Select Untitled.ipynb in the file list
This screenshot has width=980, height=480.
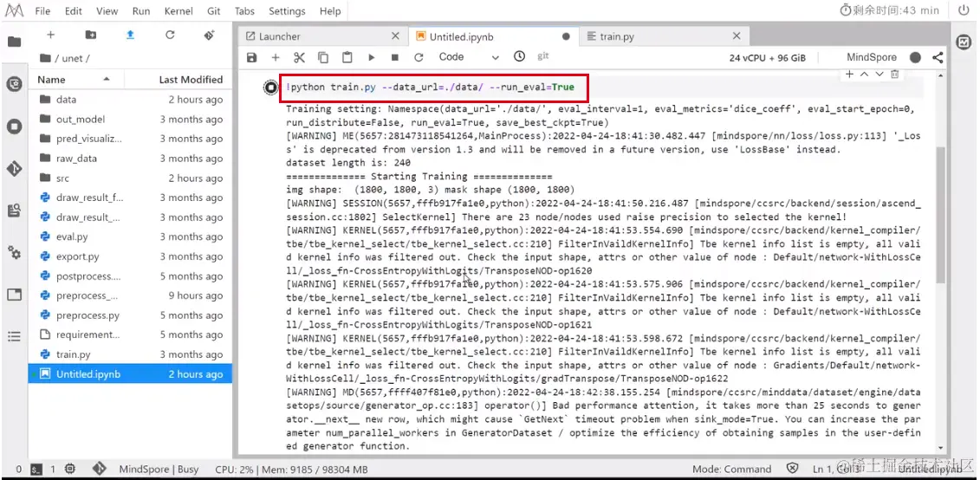coord(131,373)
